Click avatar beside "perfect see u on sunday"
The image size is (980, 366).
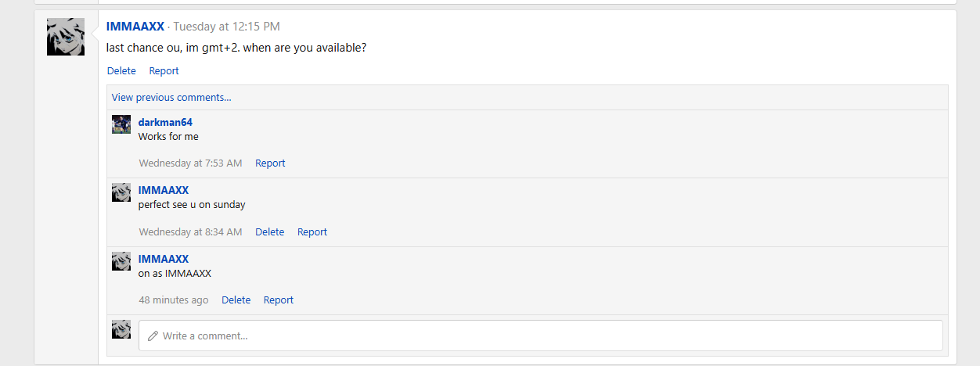click(121, 192)
